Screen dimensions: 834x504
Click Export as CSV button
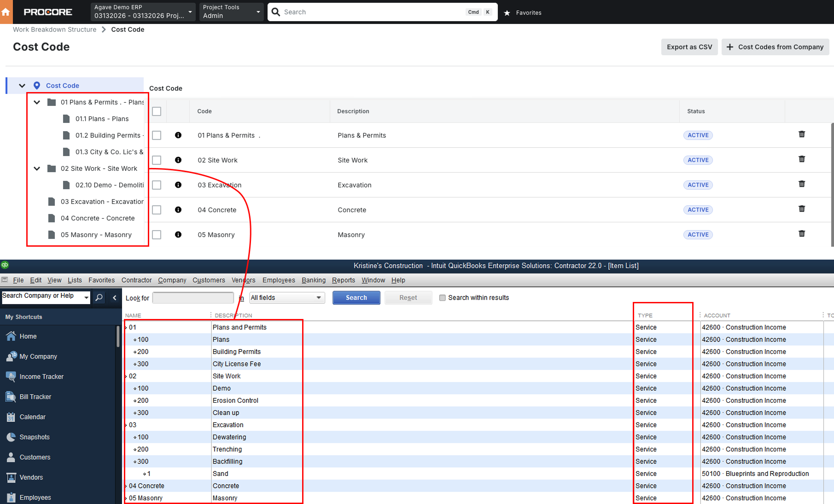click(689, 47)
